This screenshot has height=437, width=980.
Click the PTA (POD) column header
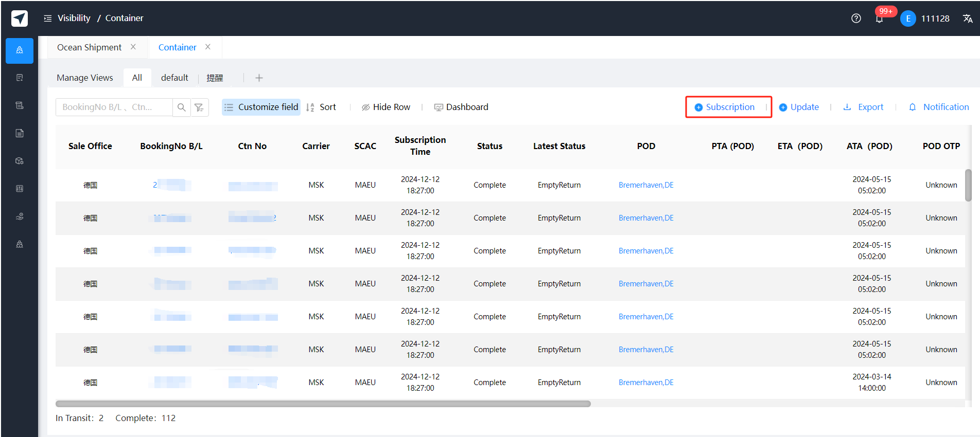[x=733, y=146]
